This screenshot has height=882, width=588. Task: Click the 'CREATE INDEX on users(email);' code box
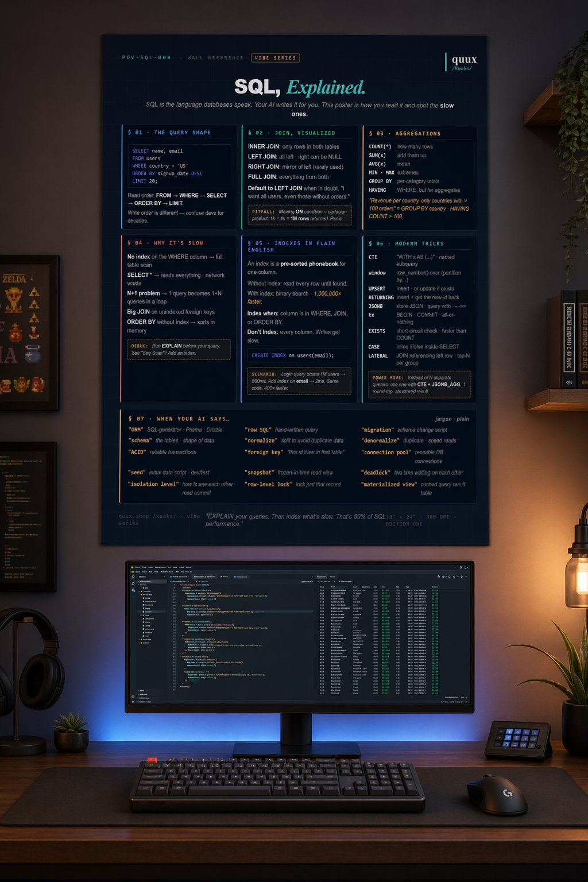click(299, 355)
